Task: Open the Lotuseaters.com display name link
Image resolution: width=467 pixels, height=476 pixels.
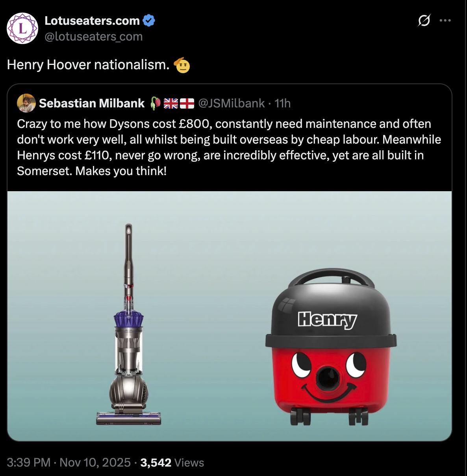Action: tap(92, 20)
